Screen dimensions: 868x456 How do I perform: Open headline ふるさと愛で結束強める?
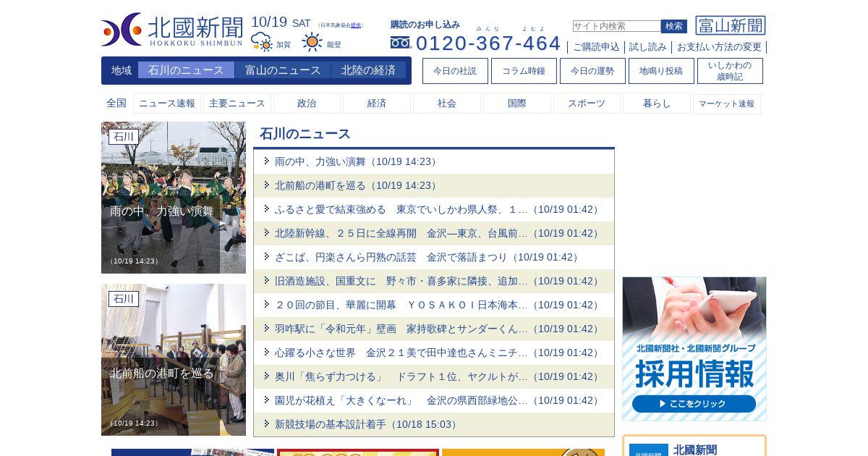[438, 209]
